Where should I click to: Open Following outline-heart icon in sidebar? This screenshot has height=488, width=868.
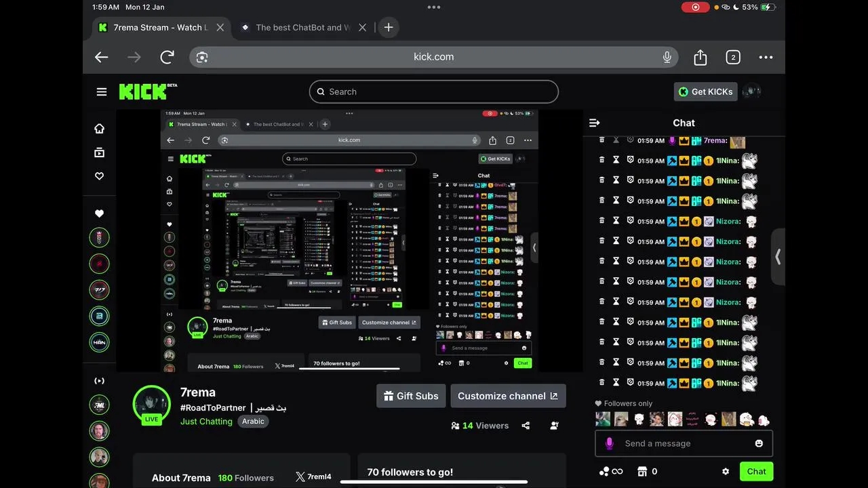pos(100,176)
